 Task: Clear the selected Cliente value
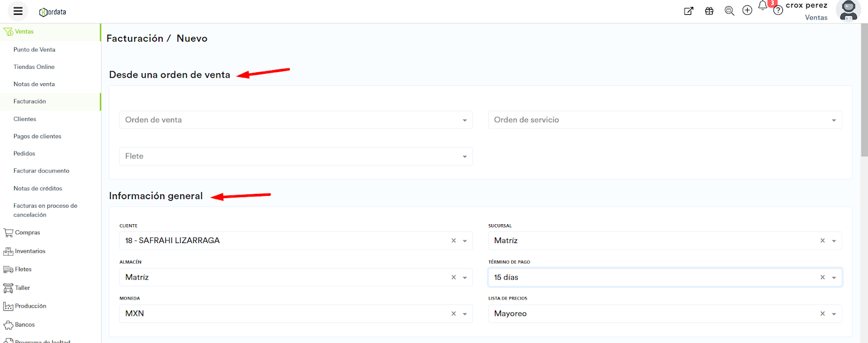tap(454, 240)
